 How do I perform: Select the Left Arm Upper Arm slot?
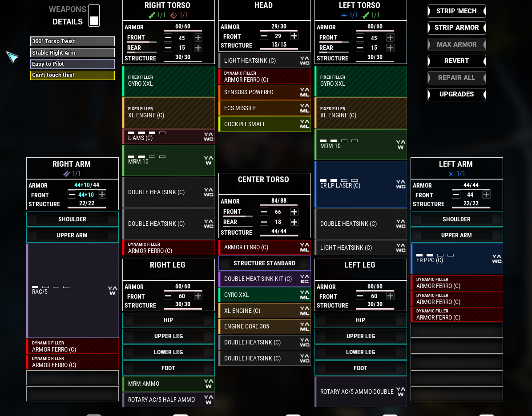[x=457, y=235]
